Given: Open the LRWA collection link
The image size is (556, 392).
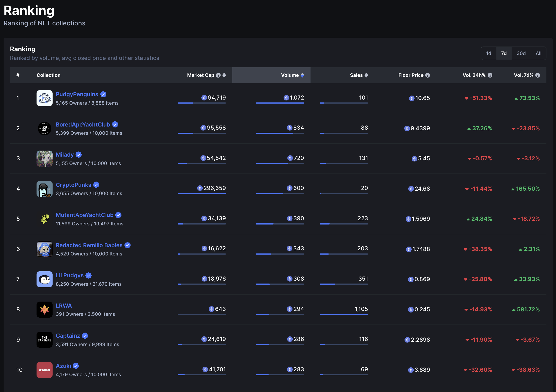Looking at the screenshot, I should click(64, 306).
